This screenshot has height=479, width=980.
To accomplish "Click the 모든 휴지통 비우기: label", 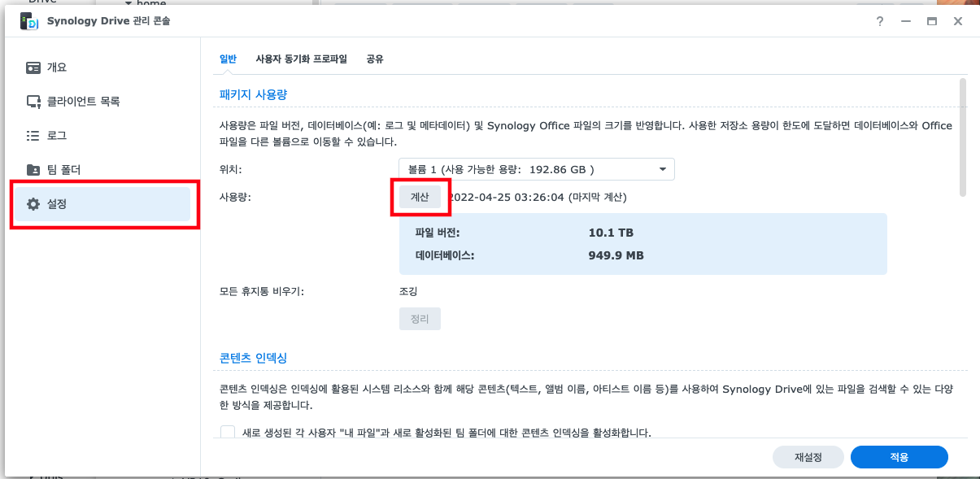I will pos(262,291).
